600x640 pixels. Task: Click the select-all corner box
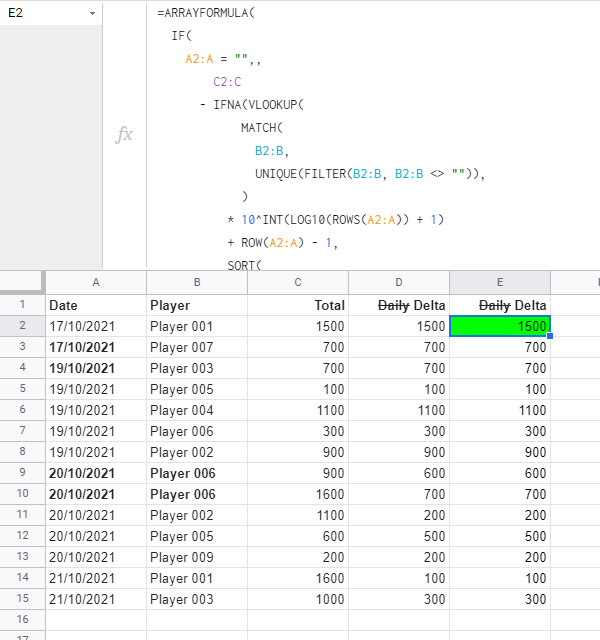pos(21,282)
